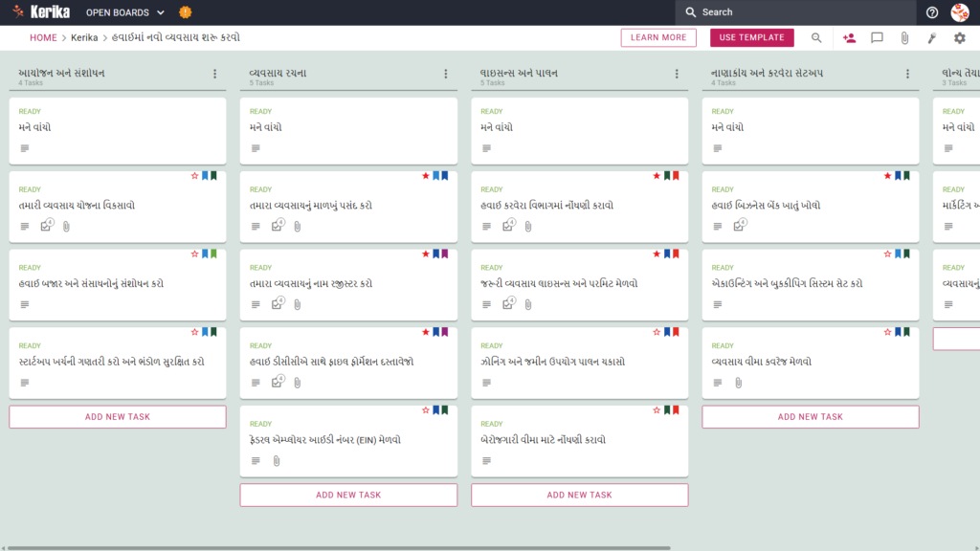Click ADD NEW TASK under આયોજન અને સંશોધન

pyautogui.click(x=118, y=417)
